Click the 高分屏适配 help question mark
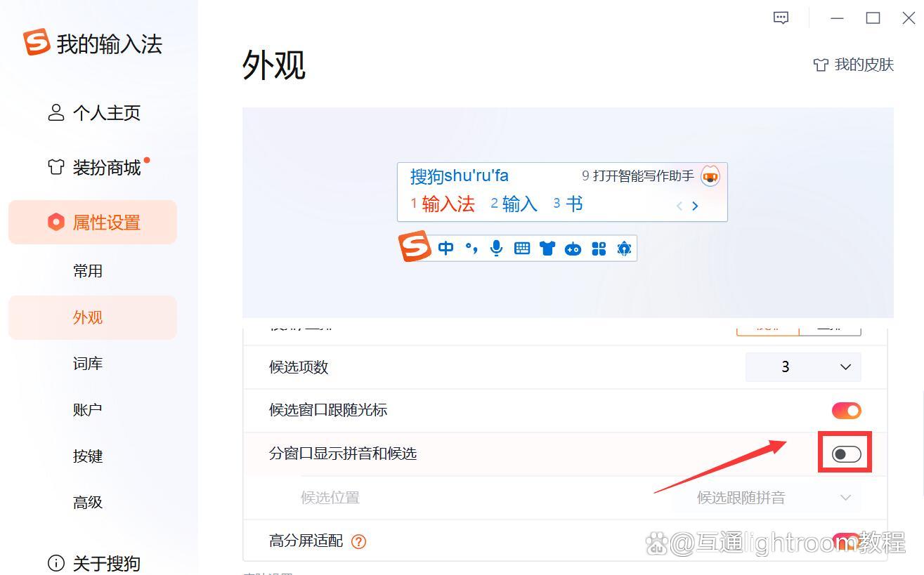924x575 pixels. tap(358, 541)
